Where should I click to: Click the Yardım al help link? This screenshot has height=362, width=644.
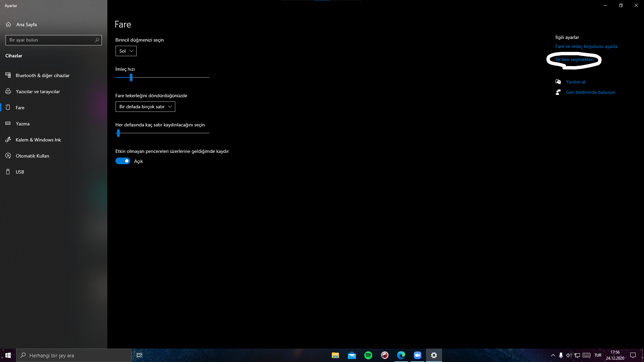[x=576, y=82]
